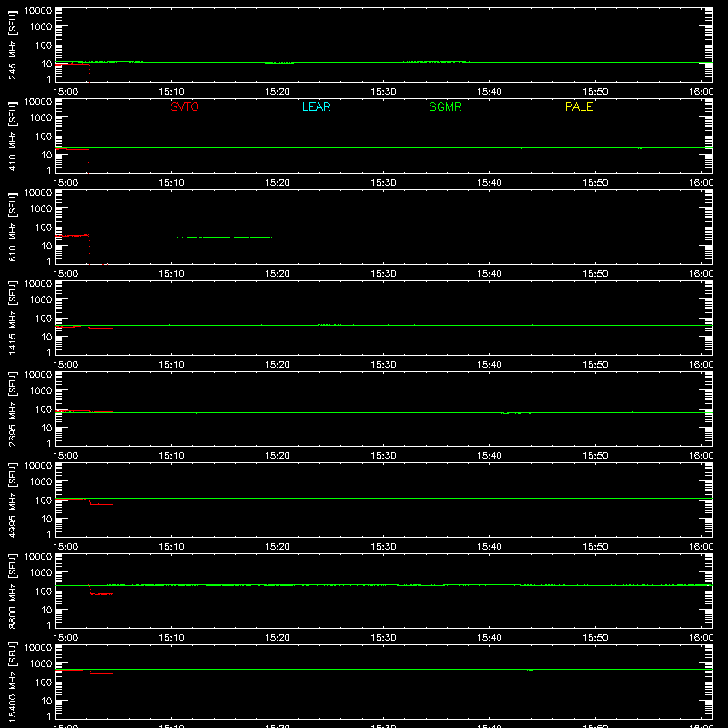728x728 pixels.
Task: Click 15:40 tick below the 610 MHz plot
Action: click(x=490, y=274)
